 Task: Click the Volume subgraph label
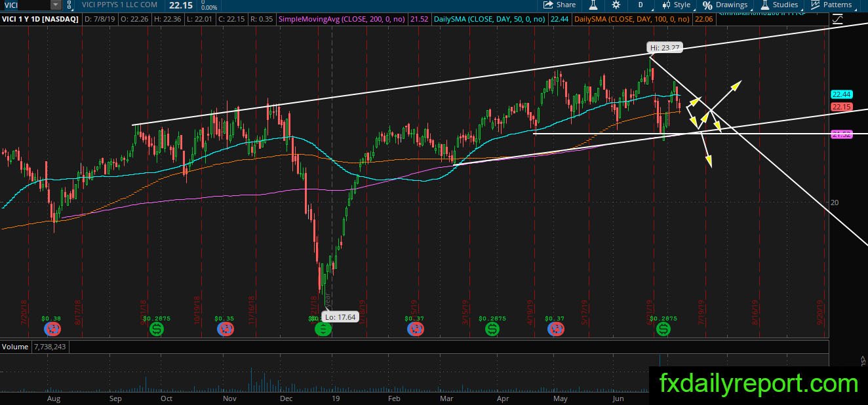(x=15, y=346)
